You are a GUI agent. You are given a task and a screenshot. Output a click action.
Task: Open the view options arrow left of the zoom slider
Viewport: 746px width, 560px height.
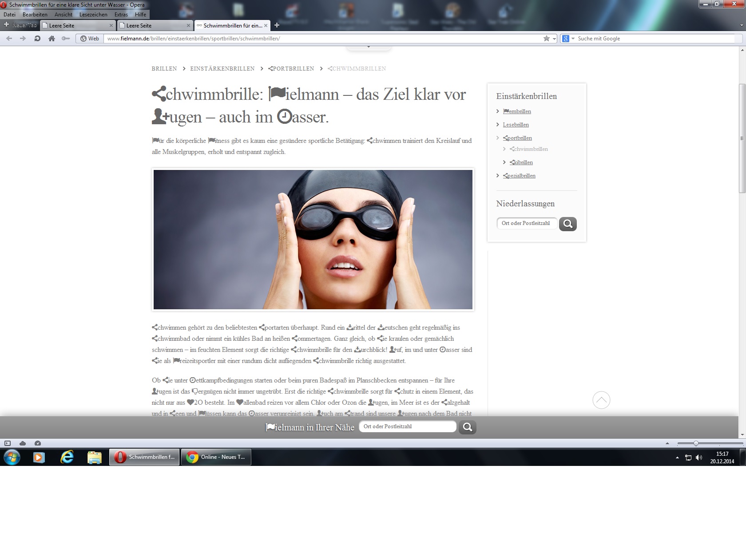click(x=667, y=443)
